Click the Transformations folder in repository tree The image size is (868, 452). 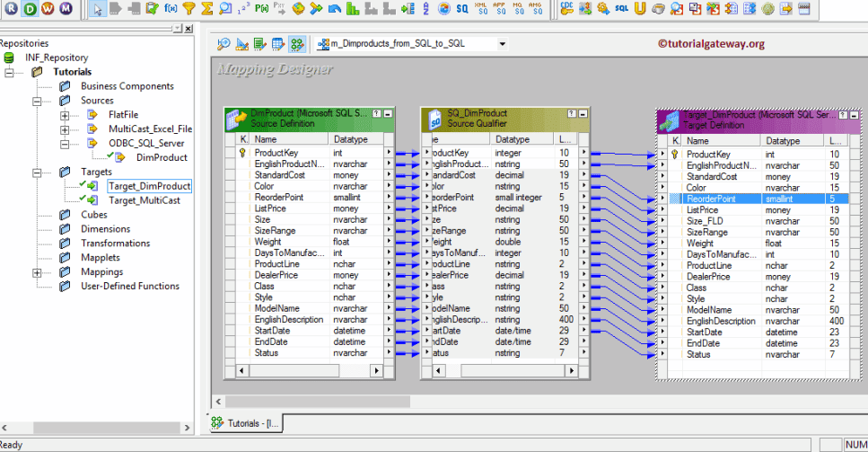pyautogui.click(x=115, y=244)
